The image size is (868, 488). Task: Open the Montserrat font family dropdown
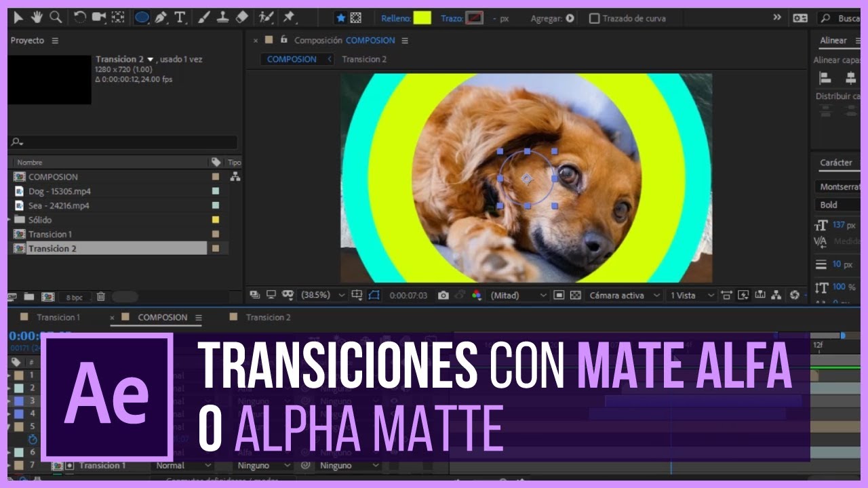838,187
